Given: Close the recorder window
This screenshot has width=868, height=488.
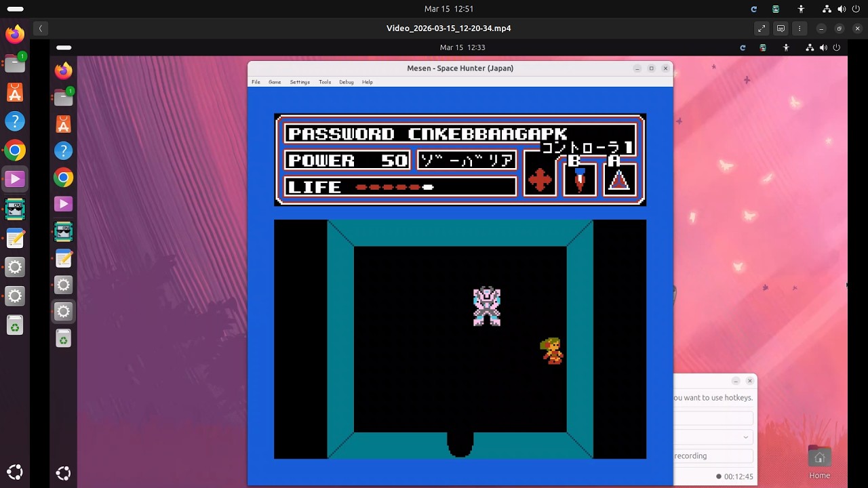Looking at the screenshot, I should click(x=749, y=381).
